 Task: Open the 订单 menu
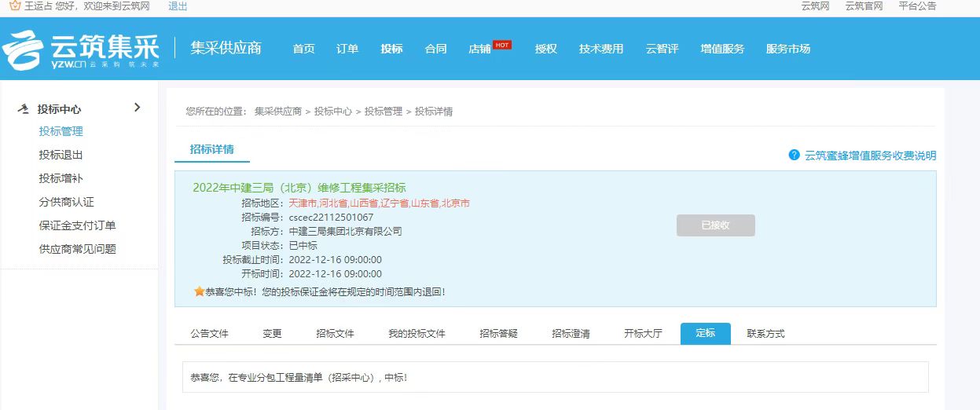pyautogui.click(x=347, y=49)
